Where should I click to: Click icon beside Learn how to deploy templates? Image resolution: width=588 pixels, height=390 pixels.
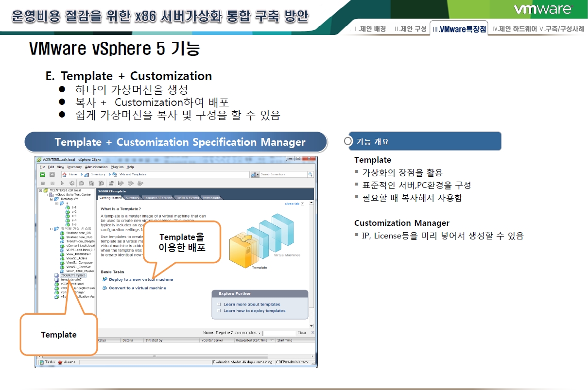[219, 311]
